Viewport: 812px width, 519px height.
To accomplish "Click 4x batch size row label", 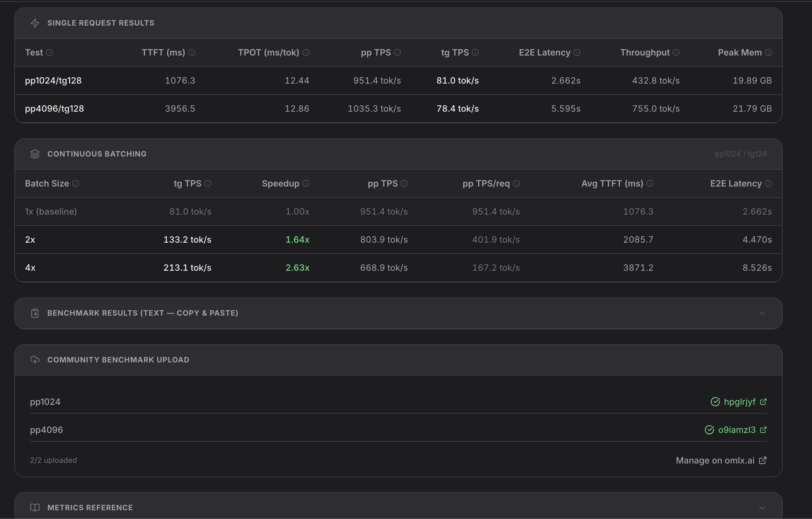I will (30, 268).
